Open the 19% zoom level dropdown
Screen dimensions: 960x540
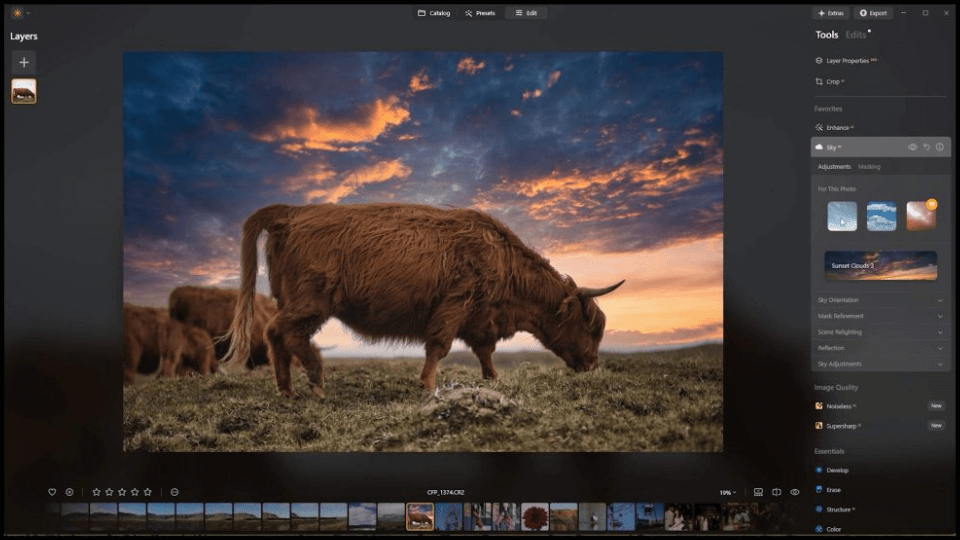click(x=727, y=492)
